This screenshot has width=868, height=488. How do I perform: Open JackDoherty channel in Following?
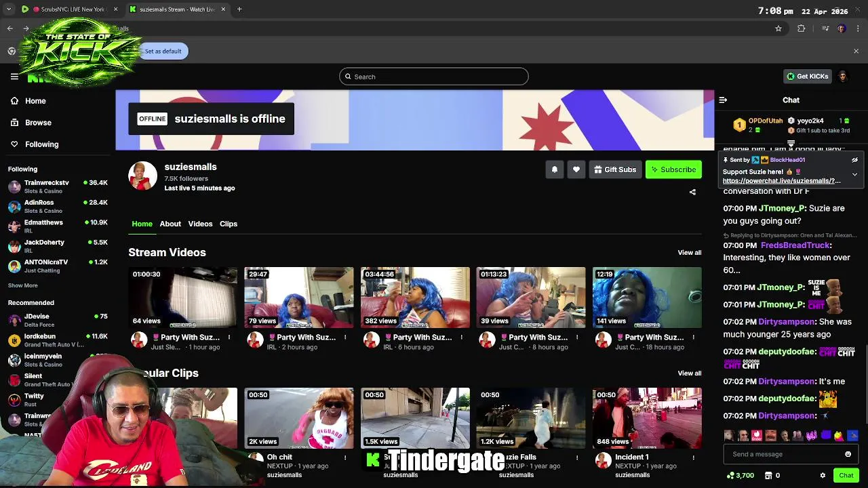[x=58, y=246]
